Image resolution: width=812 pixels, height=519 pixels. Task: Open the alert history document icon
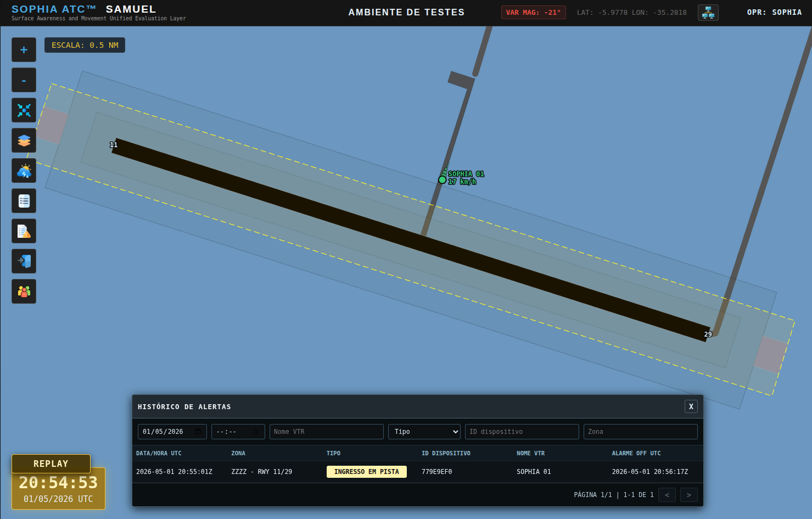(x=24, y=231)
